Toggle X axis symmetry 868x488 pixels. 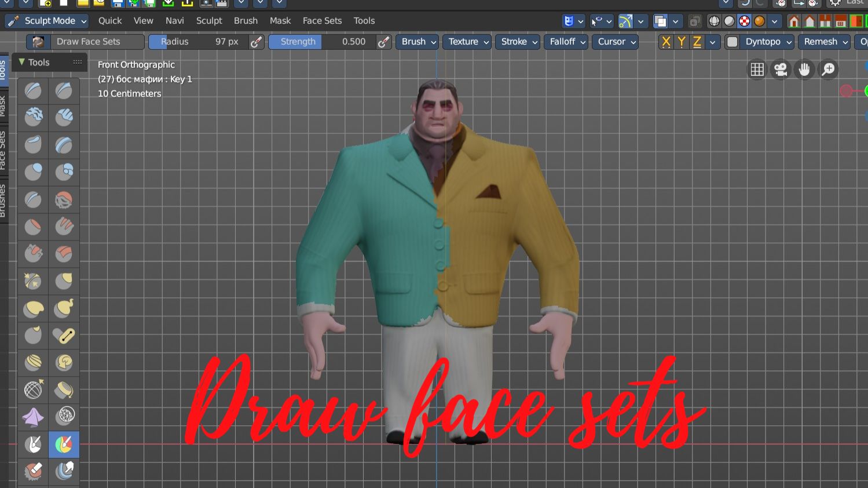(666, 42)
